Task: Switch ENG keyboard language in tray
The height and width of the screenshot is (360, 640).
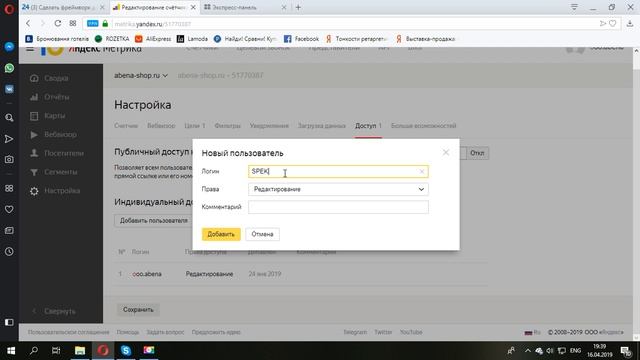Action: click(x=575, y=351)
